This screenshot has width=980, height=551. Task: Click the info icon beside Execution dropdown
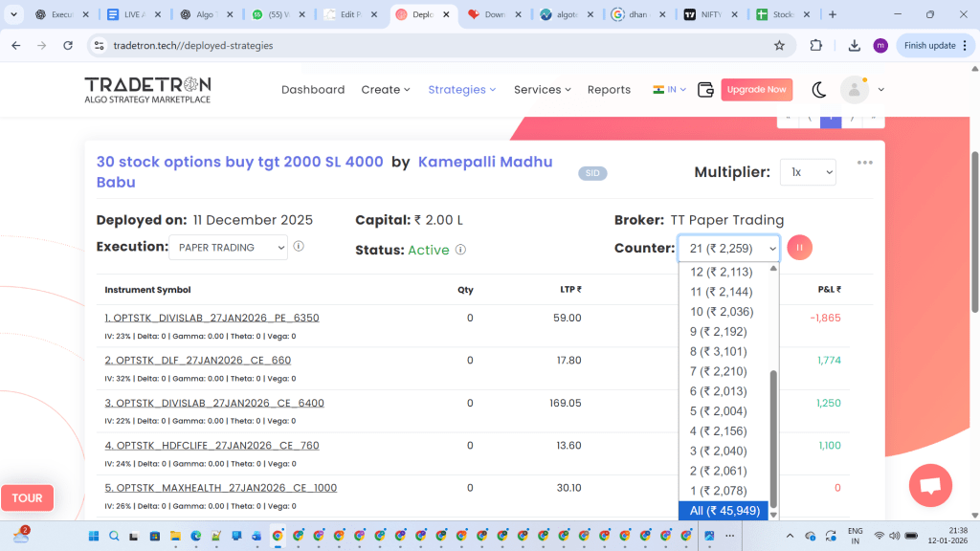click(299, 247)
